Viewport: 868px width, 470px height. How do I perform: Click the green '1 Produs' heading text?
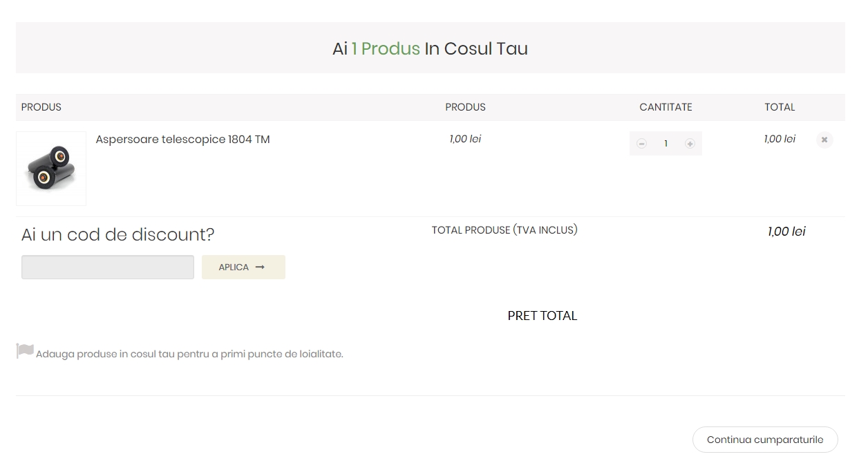point(386,49)
